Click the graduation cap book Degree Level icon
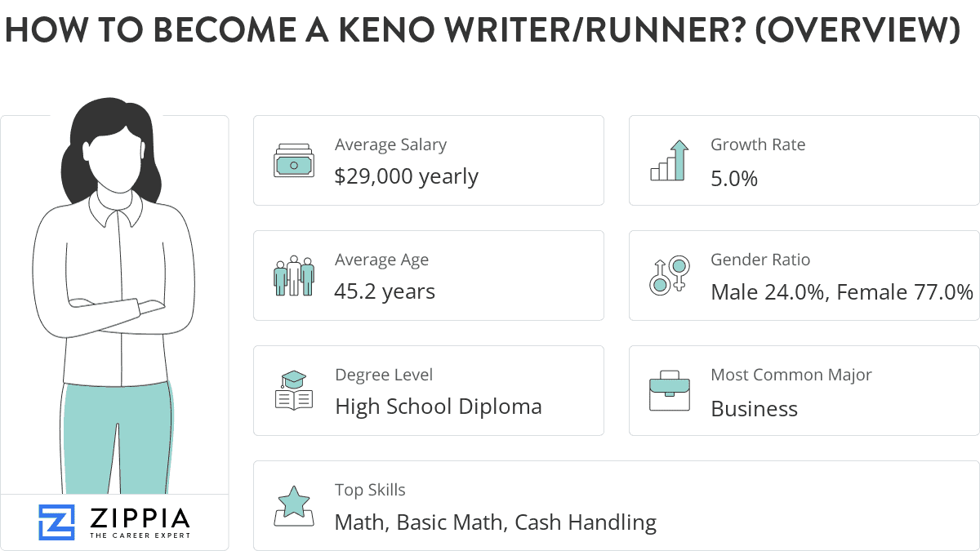The width and height of the screenshot is (980, 551). pyautogui.click(x=293, y=390)
